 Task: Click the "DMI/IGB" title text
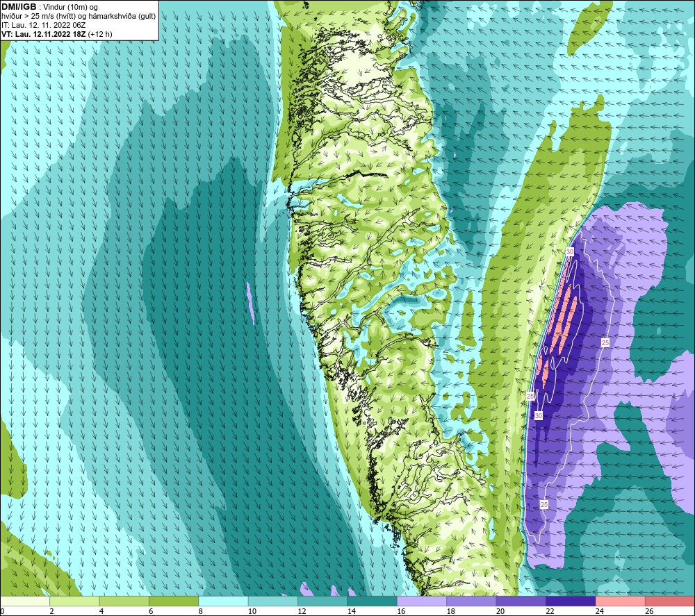pyautogui.click(x=19, y=7)
